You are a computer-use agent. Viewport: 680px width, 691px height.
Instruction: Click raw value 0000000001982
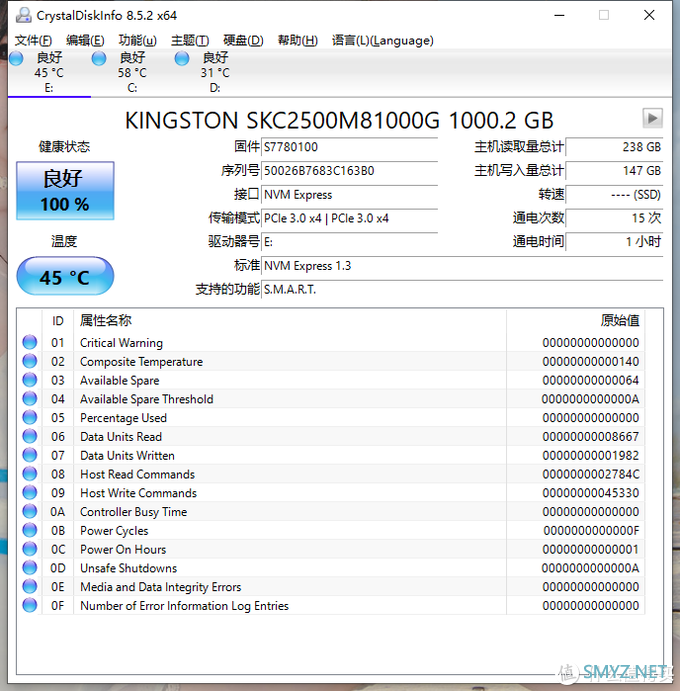coord(591,456)
